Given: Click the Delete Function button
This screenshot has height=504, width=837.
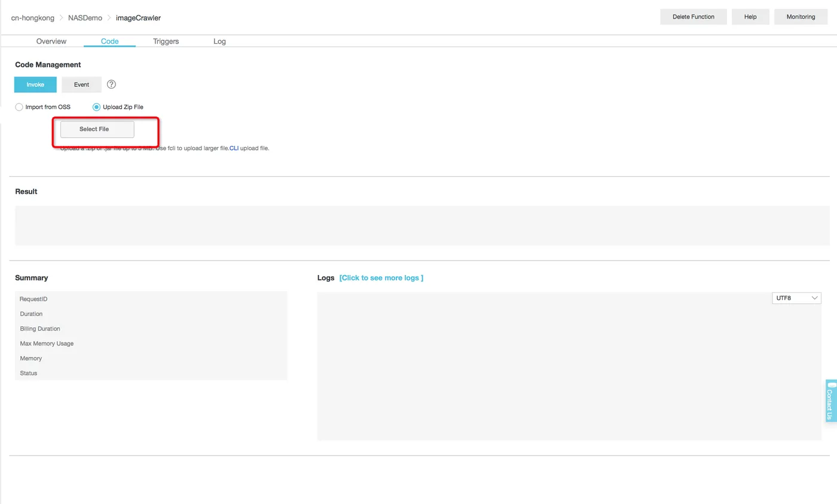Looking at the screenshot, I should (694, 17).
